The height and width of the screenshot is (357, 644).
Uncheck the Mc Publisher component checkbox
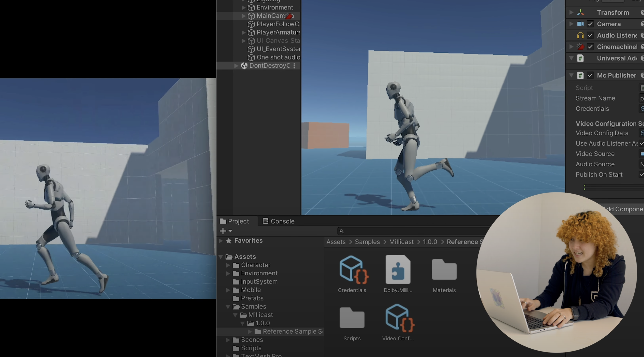pyautogui.click(x=591, y=75)
